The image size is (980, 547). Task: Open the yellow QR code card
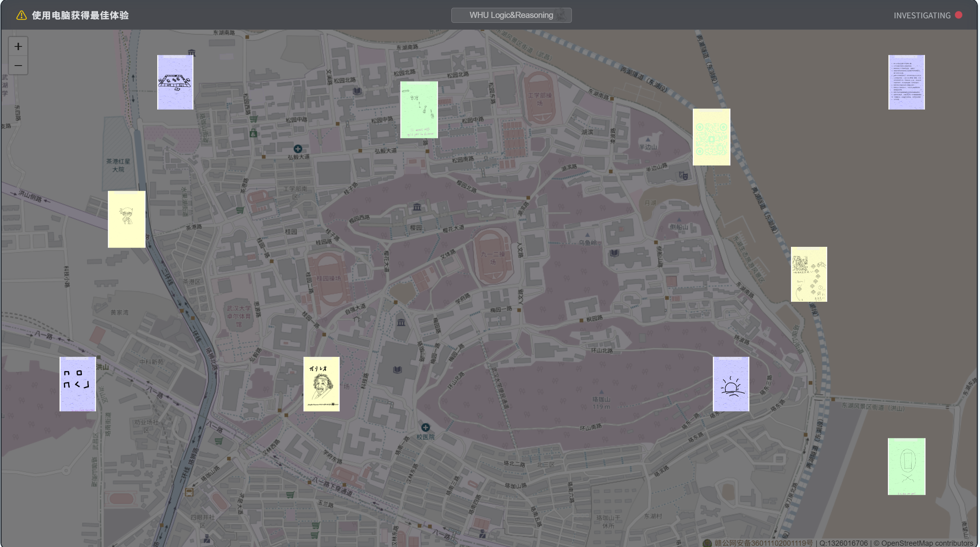pyautogui.click(x=711, y=137)
